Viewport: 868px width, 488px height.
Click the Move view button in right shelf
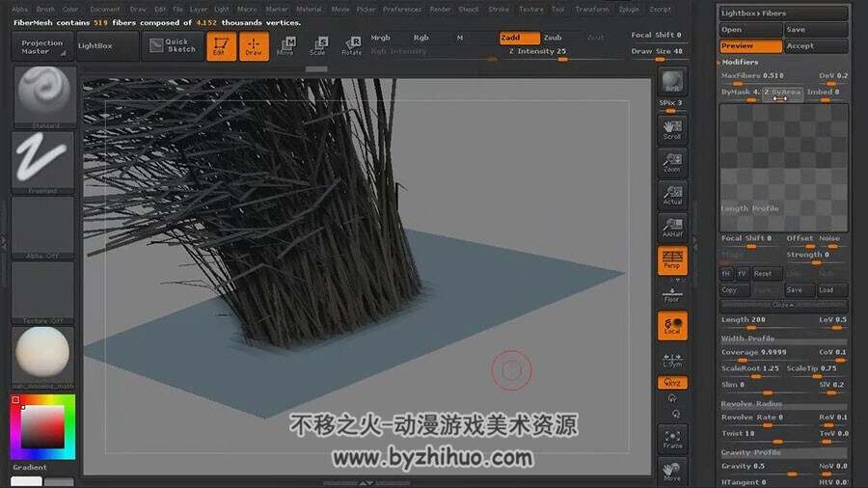tap(672, 472)
